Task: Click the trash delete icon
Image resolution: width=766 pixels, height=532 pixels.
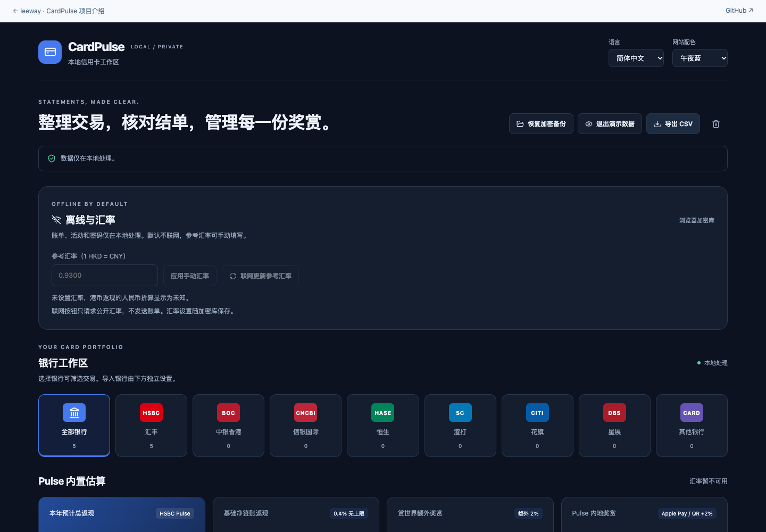Action: 716,124
